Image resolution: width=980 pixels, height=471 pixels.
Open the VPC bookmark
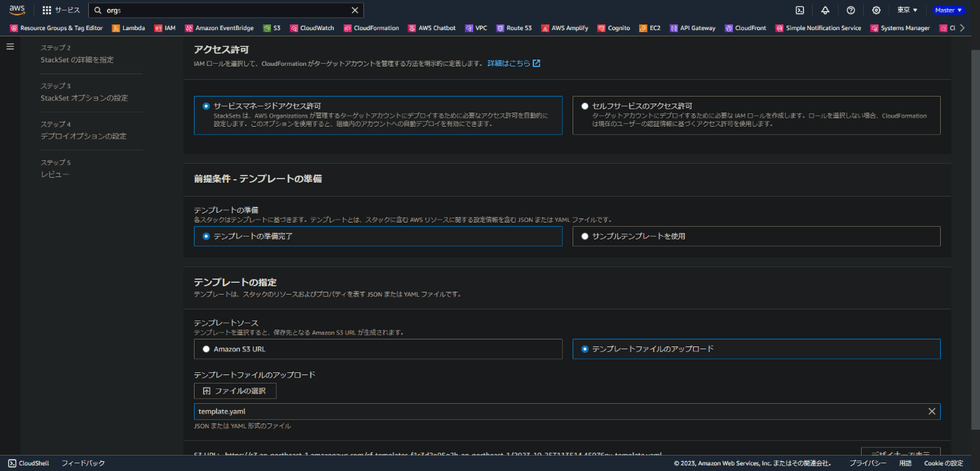475,28
